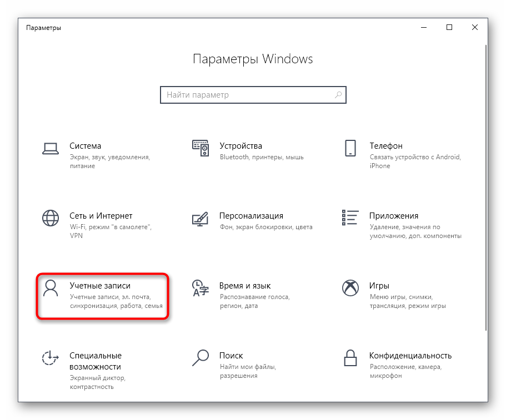Viewport: 506px width, 420px height.
Task: Open the Приложения title
Action: pos(394,216)
